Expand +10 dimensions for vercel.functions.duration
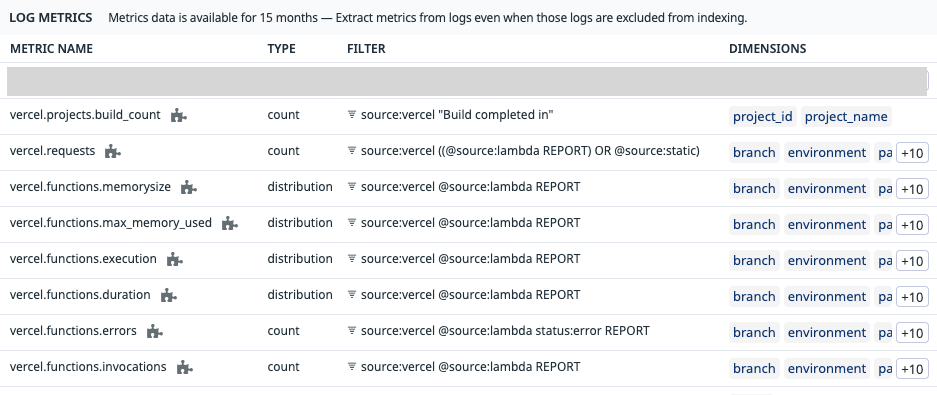The height and width of the screenshot is (395, 937). click(912, 297)
